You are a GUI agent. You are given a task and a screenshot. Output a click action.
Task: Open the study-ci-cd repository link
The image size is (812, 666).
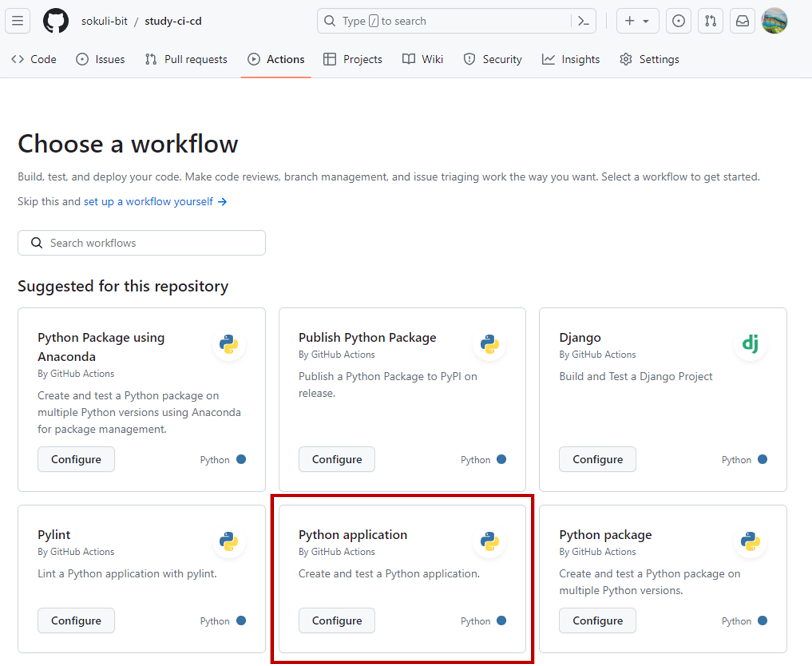[x=173, y=21]
